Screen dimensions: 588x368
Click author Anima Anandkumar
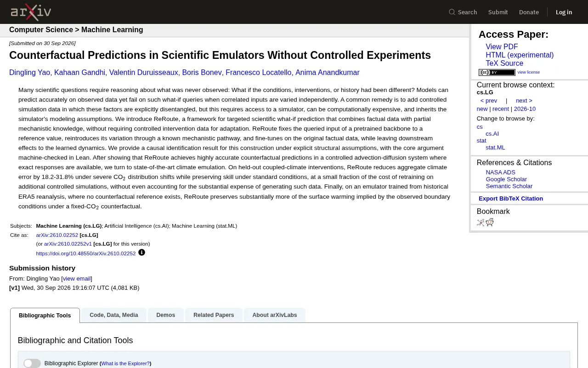click(328, 73)
